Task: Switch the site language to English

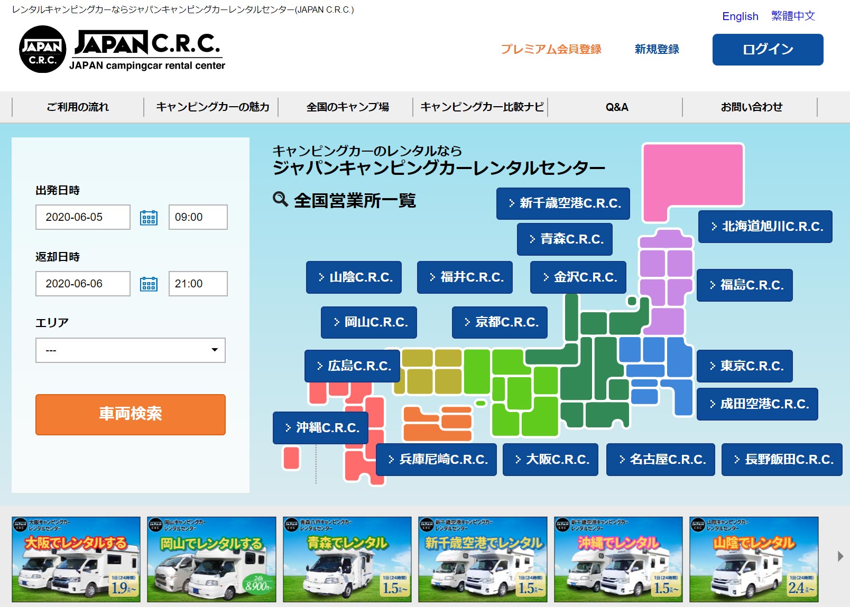Action: [x=740, y=16]
